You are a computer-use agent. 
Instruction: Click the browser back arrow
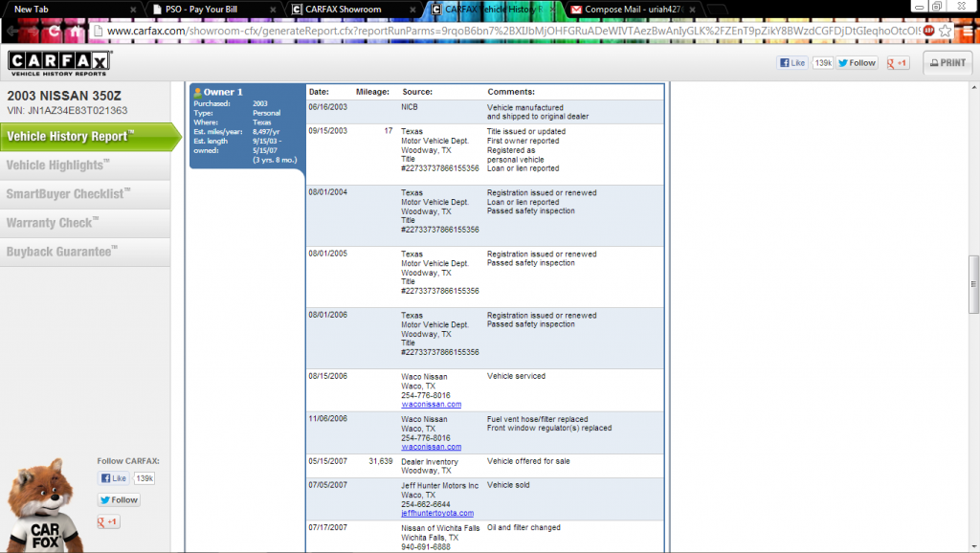pos(13,31)
